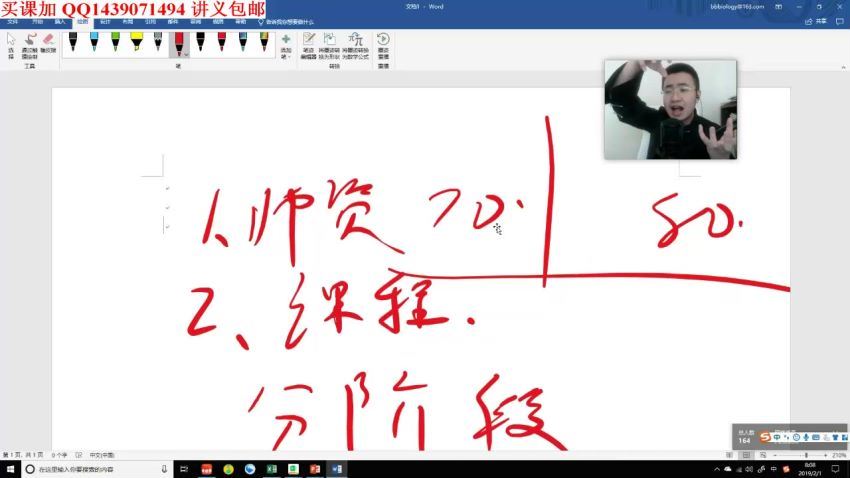Open the Comments pane icon
Image resolution: width=850 pixels, height=478 pixels.
pyautogui.click(x=841, y=20)
